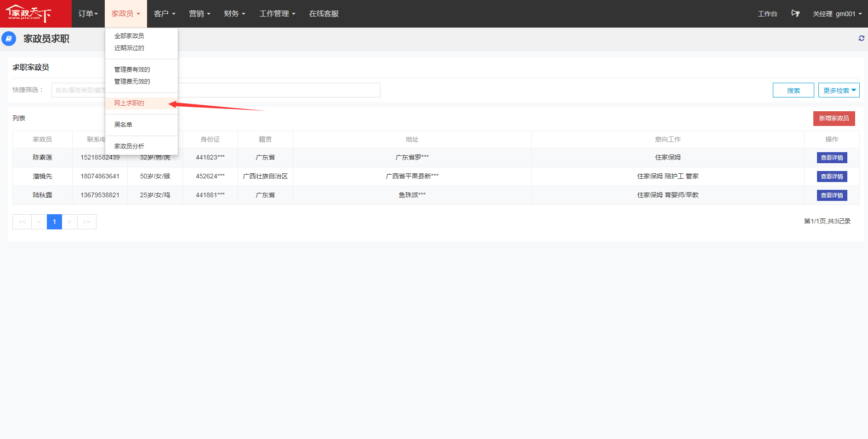Select page 1 in pagination

tap(54, 222)
